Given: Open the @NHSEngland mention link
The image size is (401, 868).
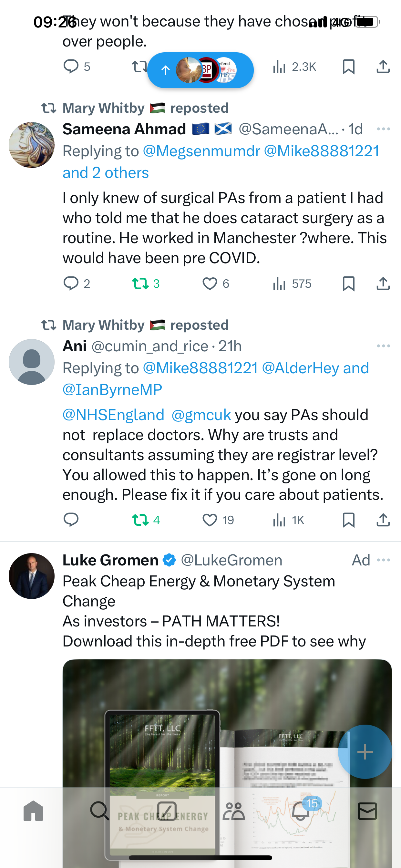Looking at the screenshot, I should 113,415.
